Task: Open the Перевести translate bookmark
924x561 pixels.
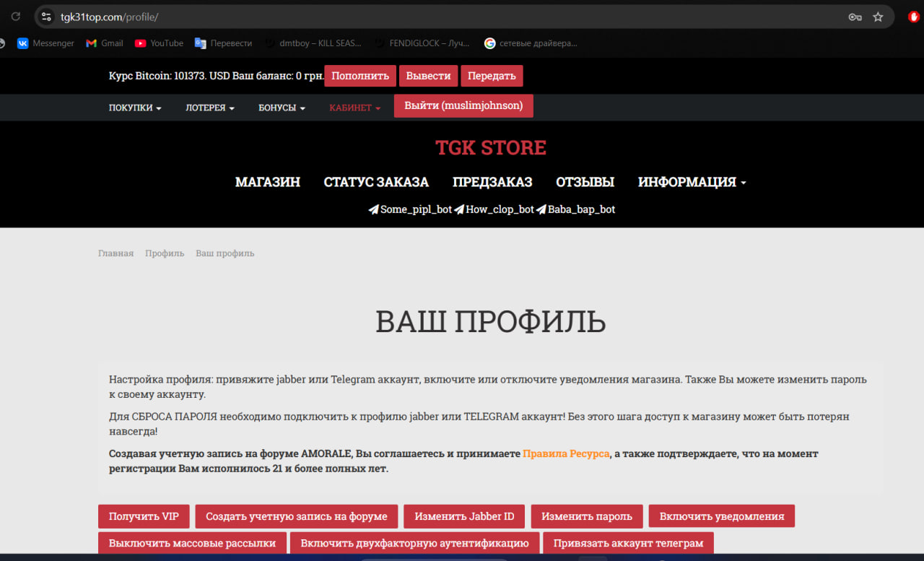Action: [x=223, y=43]
